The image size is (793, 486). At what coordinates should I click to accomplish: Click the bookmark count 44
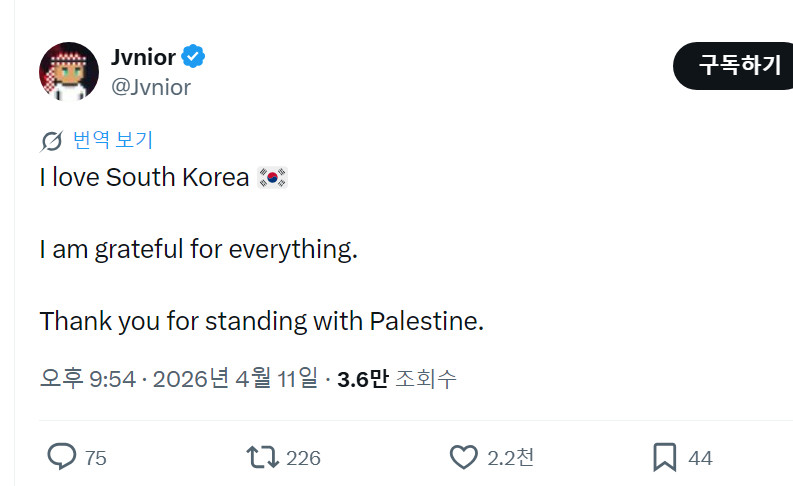700,458
